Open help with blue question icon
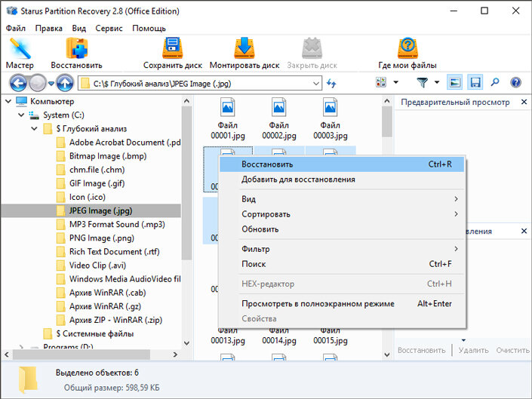 point(515,82)
